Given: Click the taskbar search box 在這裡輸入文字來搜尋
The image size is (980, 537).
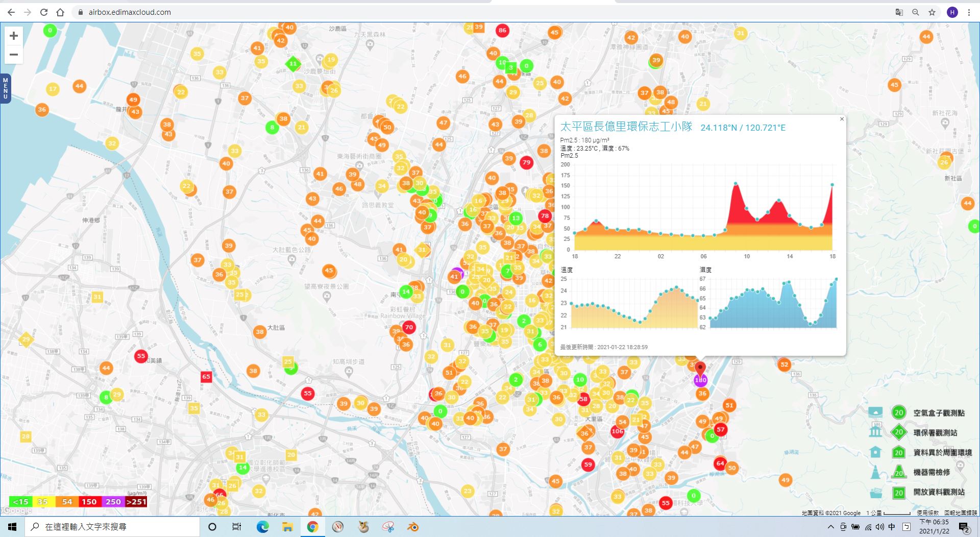Looking at the screenshot, I should point(112,527).
